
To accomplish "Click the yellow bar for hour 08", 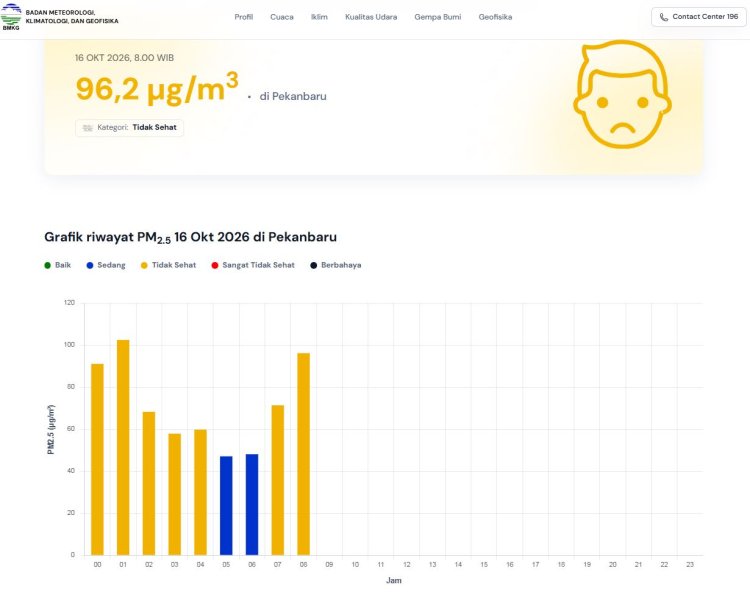I will tap(303, 454).
